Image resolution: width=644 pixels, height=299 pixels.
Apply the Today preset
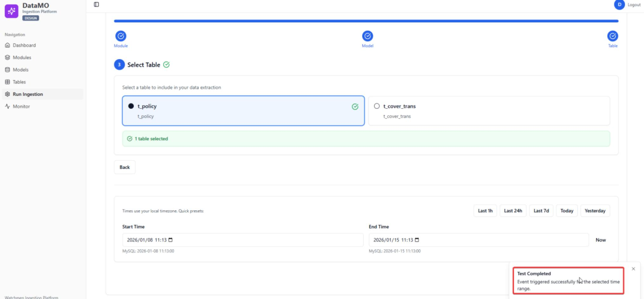[567, 211]
